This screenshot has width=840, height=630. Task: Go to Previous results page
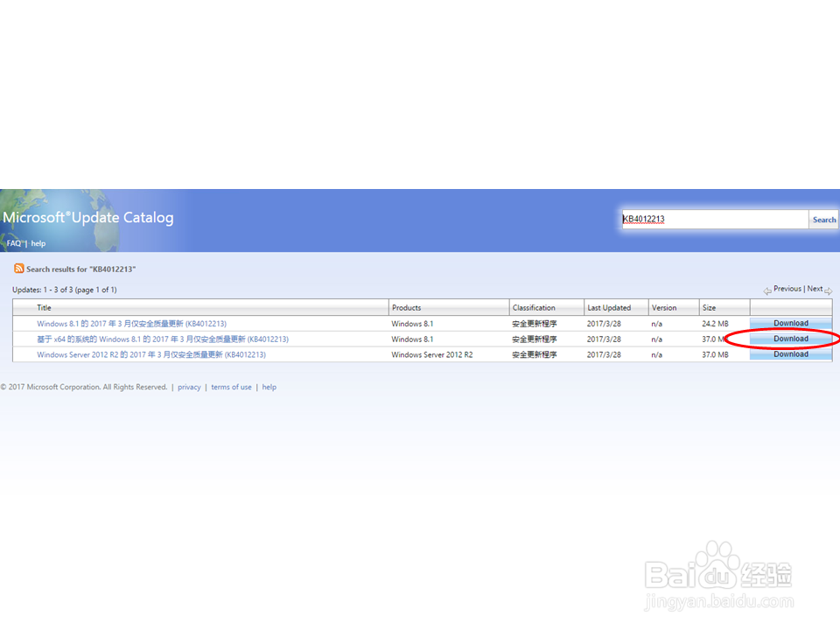[787, 288]
